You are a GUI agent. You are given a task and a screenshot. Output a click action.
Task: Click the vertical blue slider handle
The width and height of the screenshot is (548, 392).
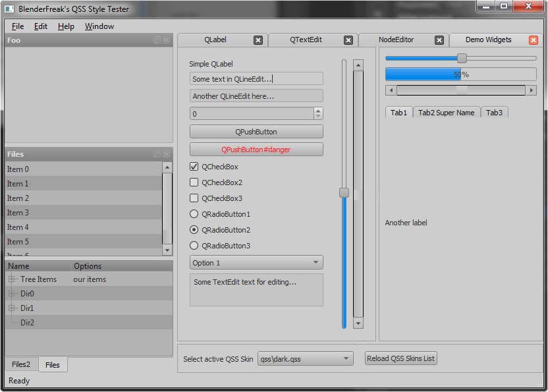tap(344, 192)
